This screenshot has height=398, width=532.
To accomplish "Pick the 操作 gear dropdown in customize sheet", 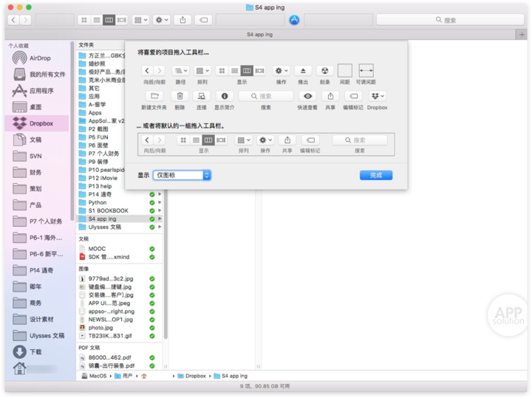I will pos(282,71).
